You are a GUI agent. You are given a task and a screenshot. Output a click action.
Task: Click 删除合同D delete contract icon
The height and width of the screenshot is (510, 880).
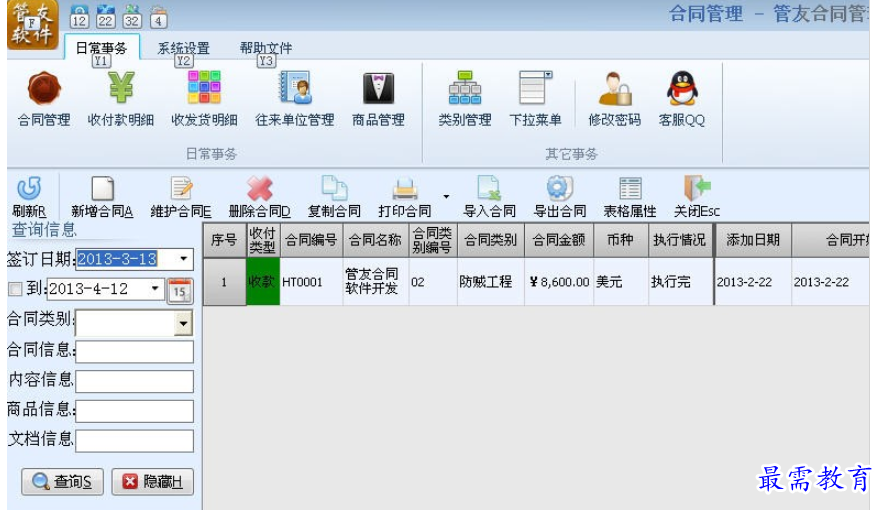[259, 189]
